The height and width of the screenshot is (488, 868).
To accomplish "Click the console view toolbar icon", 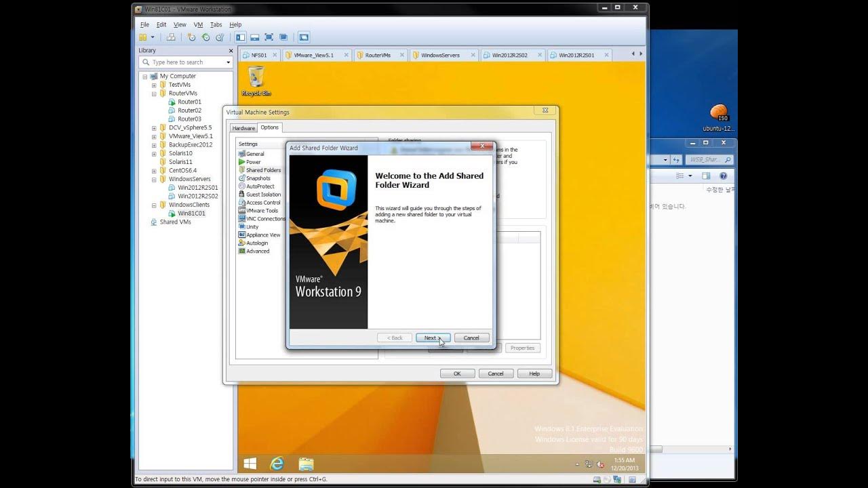I will pos(304,37).
